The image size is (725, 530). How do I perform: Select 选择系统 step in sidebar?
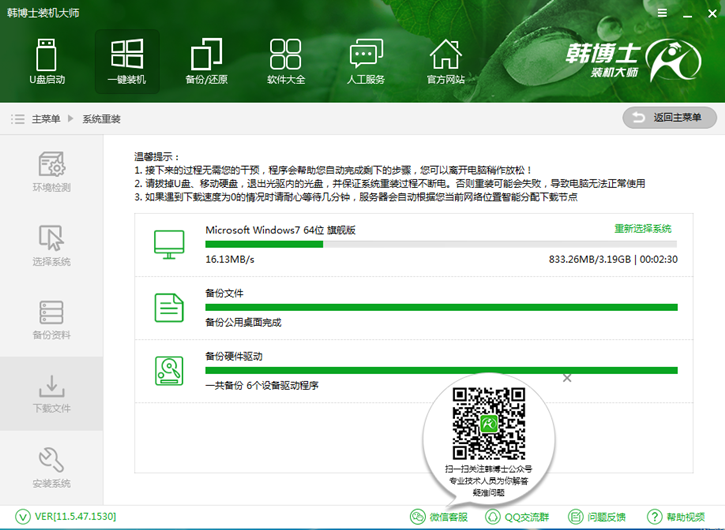pyautogui.click(x=51, y=246)
